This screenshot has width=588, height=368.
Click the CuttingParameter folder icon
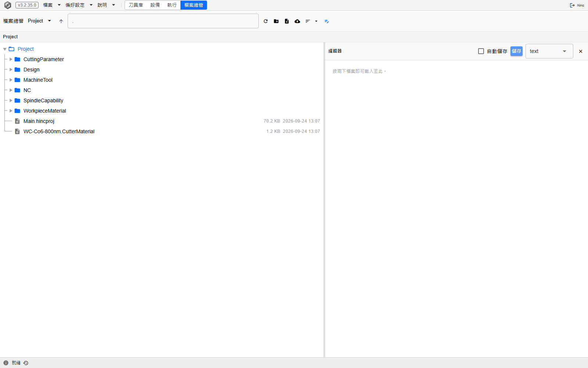tap(17, 59)
